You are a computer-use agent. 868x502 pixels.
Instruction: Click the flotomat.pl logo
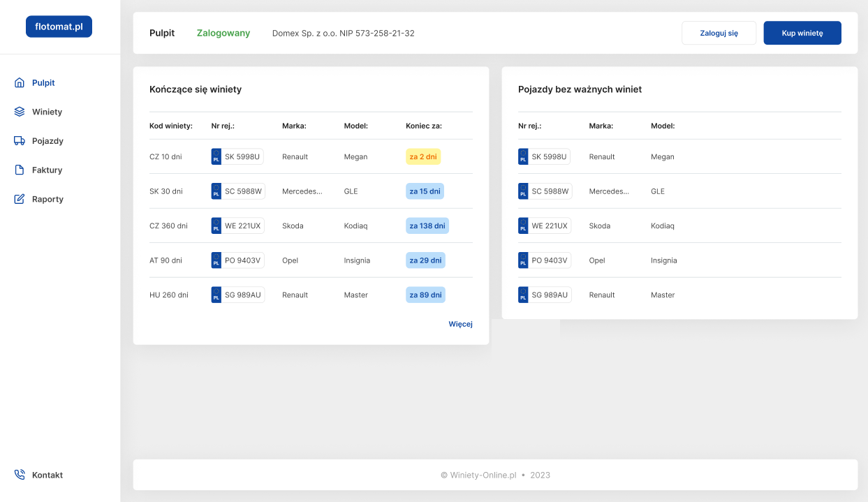[59, 27]
